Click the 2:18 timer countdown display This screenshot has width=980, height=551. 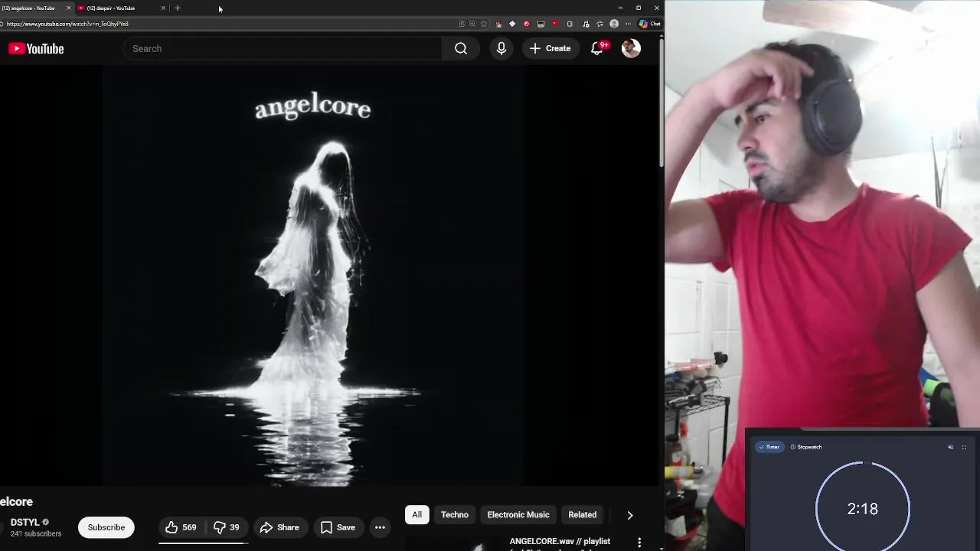point(863,509)
